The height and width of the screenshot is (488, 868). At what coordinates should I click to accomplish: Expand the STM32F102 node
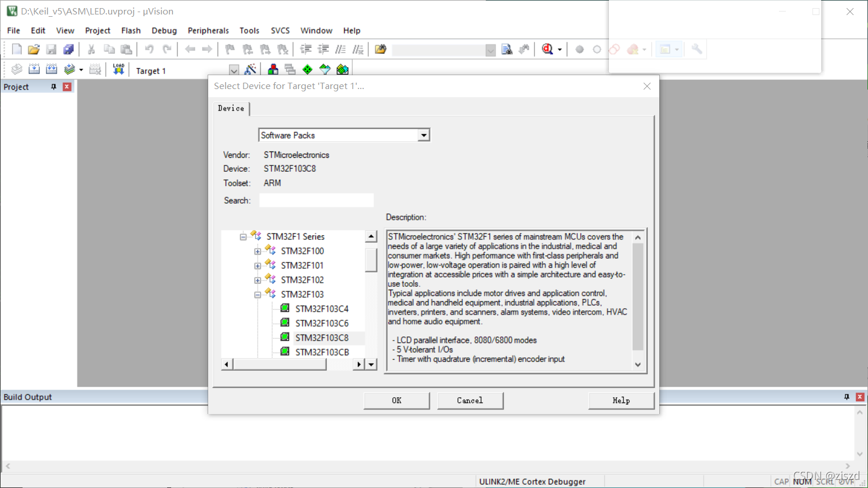pos(257,280)
